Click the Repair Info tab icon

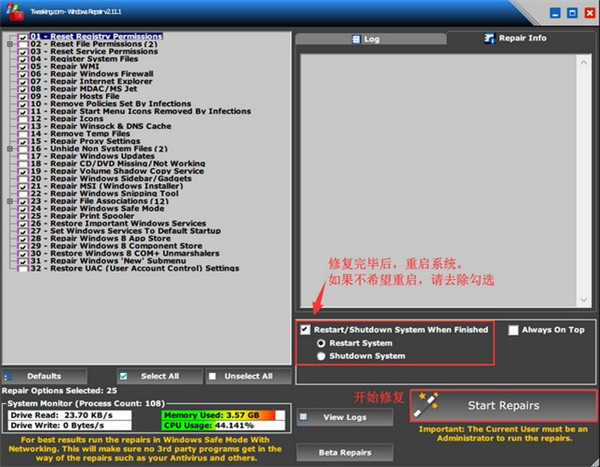tap(489, 39)
